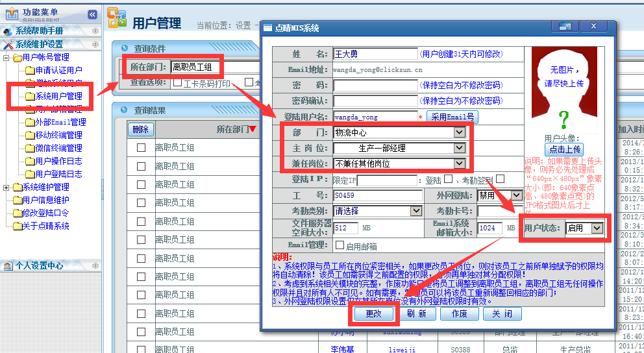
Task: Collapse the function menu sidebar
Action: tap(92, 15)
